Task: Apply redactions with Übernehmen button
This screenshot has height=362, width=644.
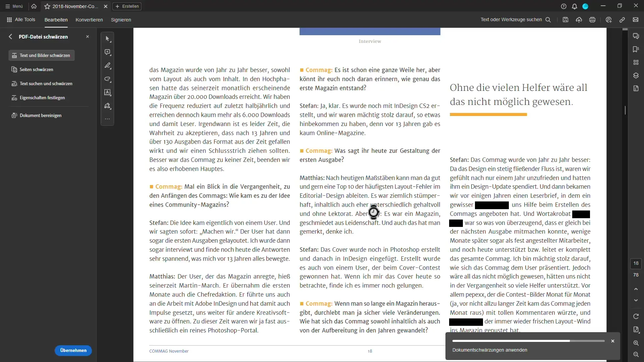Action: click(x=73, y=350)
